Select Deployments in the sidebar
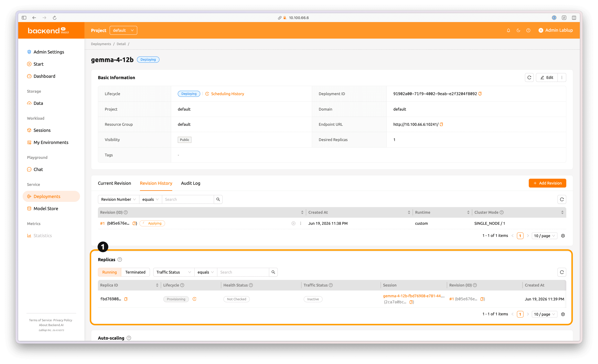Screen dimensions: 598x364 51,196
